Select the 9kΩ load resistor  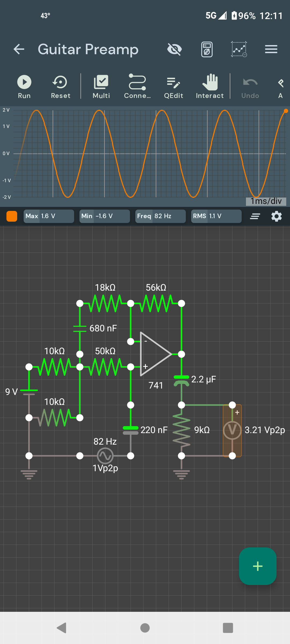182,430
